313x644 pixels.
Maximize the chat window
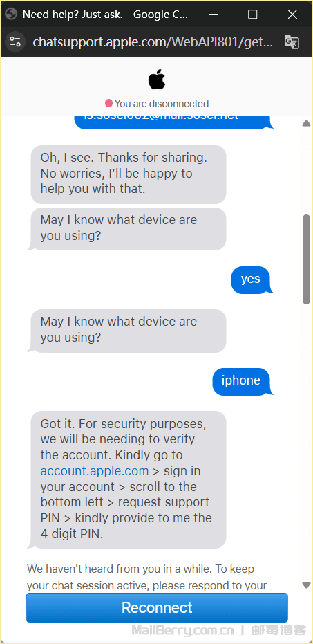[253, 15]
